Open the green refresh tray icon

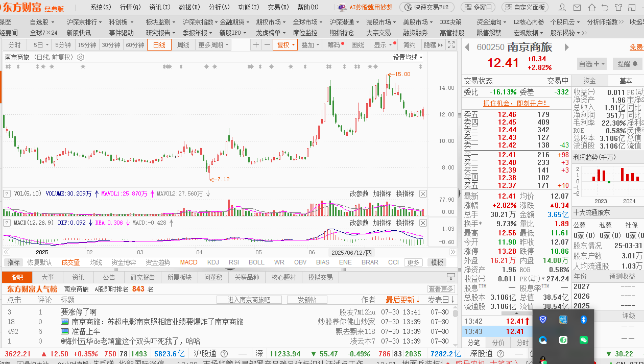click(x=563, y=339)
